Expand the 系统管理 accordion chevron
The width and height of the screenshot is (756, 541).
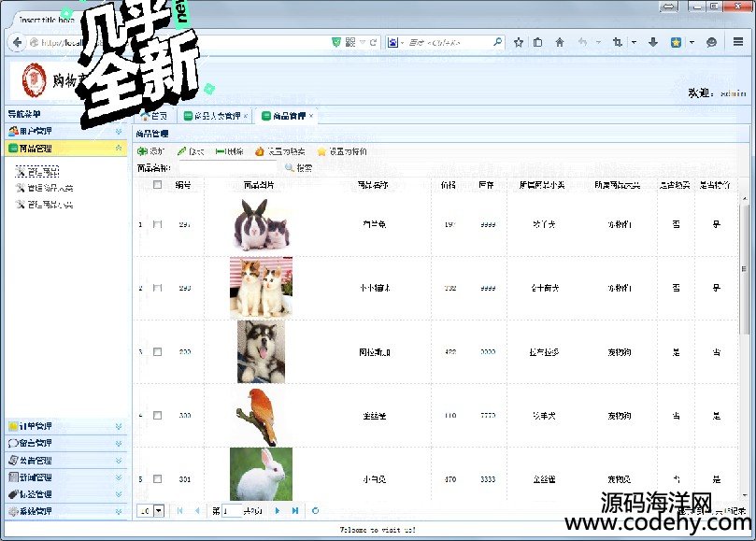point(119,511)
